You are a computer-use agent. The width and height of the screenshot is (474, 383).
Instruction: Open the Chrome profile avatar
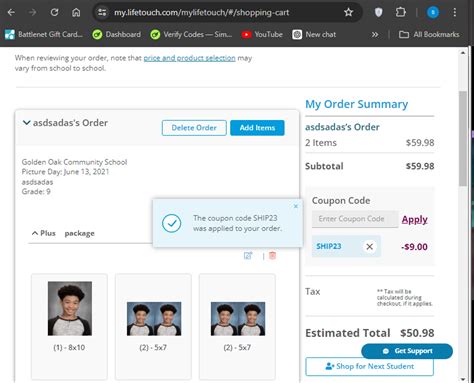(x=433, y=13)
